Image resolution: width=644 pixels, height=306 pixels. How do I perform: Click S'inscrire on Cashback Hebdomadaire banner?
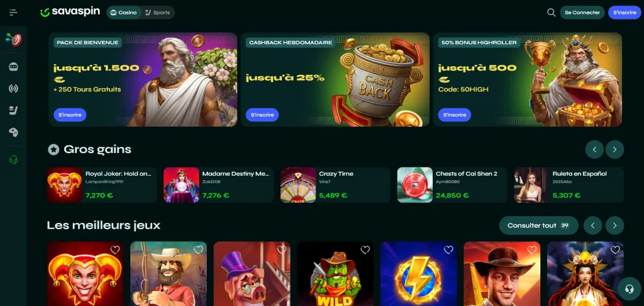pos(262,115)
